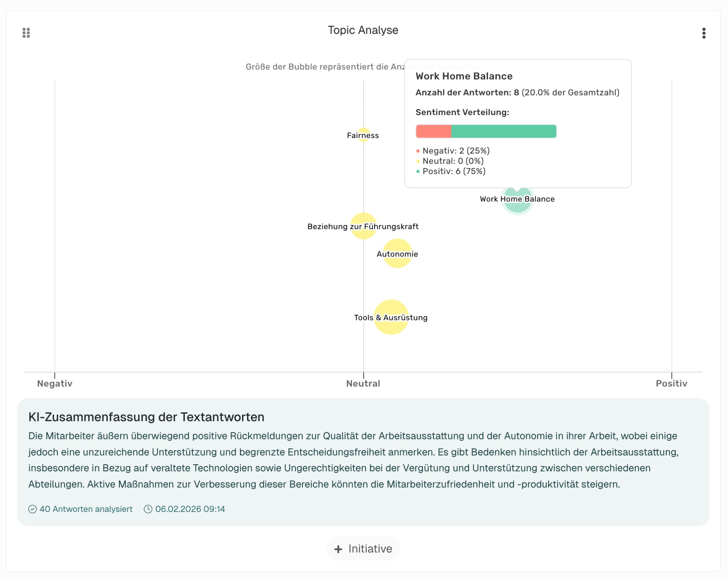
Task: Open the three-dot options menu
Action: coord(703,33)
